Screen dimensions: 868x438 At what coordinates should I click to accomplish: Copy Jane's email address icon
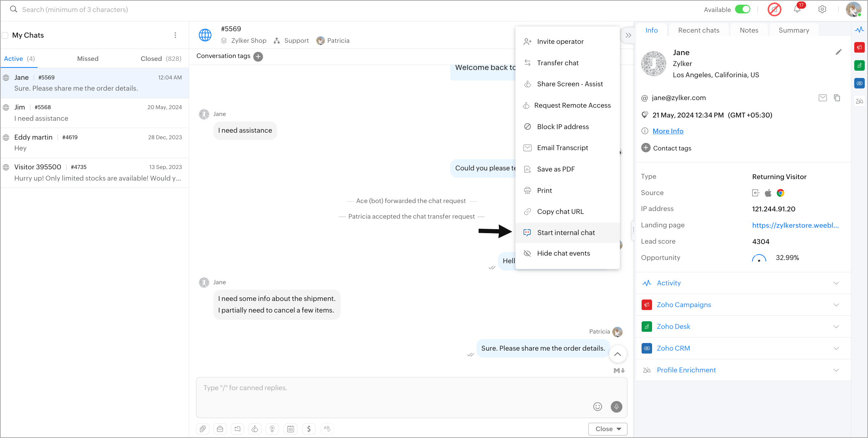837,98
